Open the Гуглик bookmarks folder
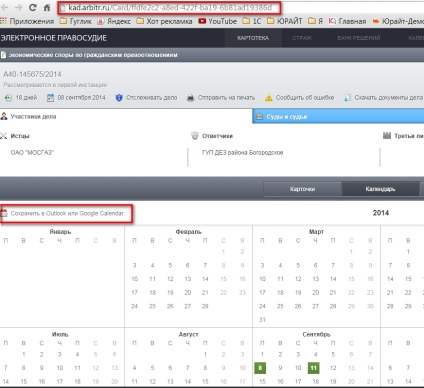This screenshot has height=388, width=424. (x=75, y=21)
